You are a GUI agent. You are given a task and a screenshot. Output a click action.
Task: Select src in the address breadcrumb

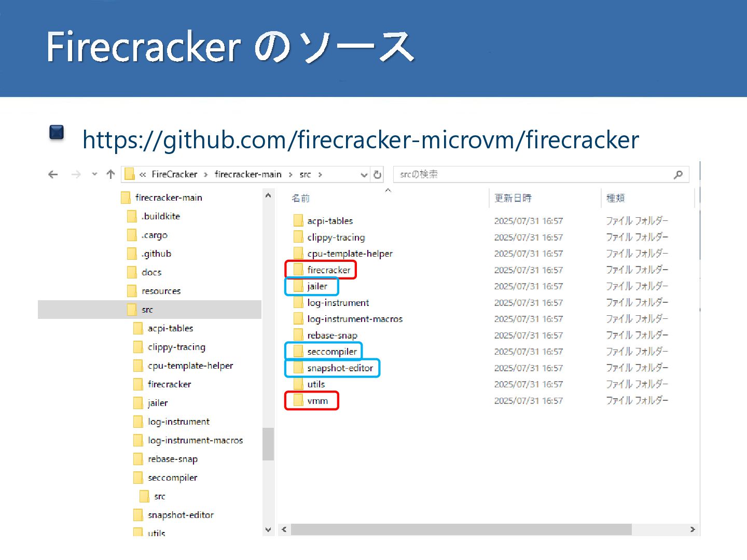(305, 174)
